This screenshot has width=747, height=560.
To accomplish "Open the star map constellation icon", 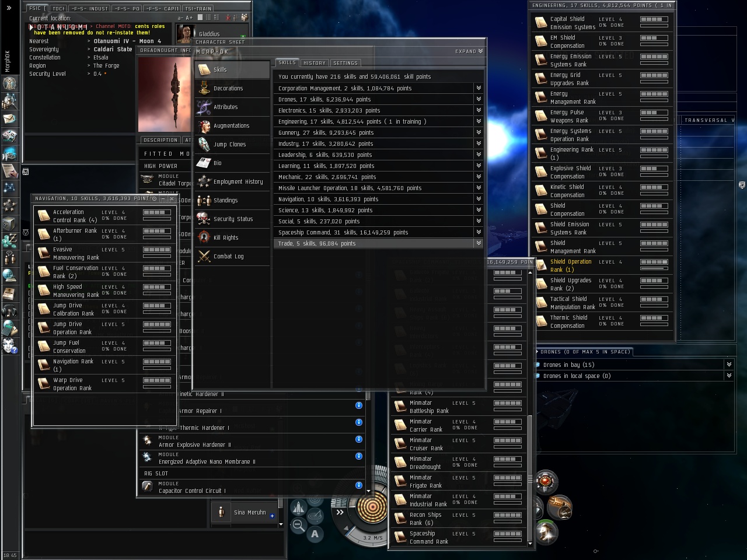I will click(x=10, y=188).
